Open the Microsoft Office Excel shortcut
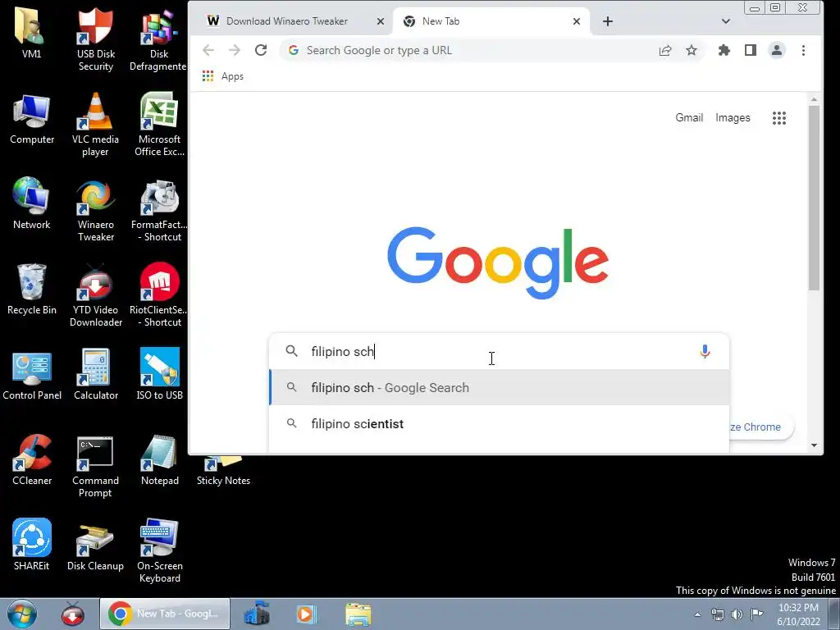The height and width of the screenshot is (630, 840). 159,125
